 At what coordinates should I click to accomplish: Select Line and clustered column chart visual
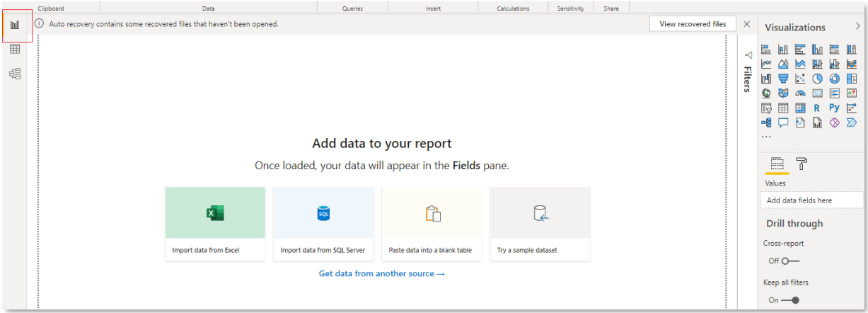coord(834,64)
